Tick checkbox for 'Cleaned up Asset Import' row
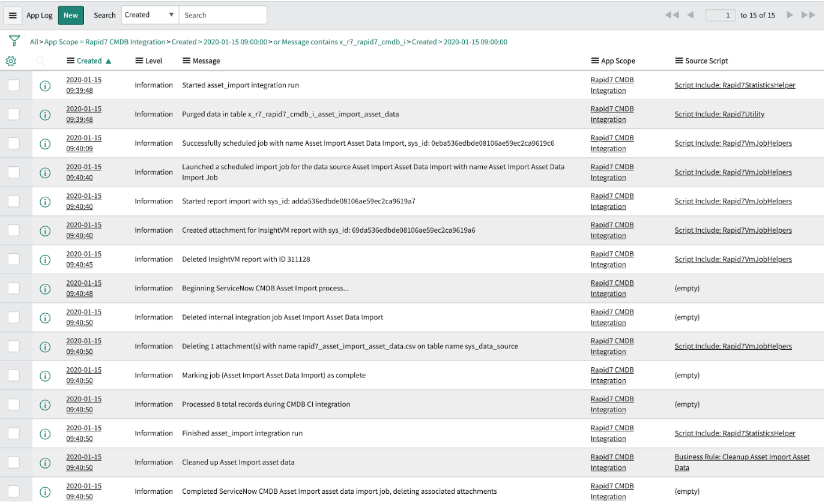 tap(14, 463)
